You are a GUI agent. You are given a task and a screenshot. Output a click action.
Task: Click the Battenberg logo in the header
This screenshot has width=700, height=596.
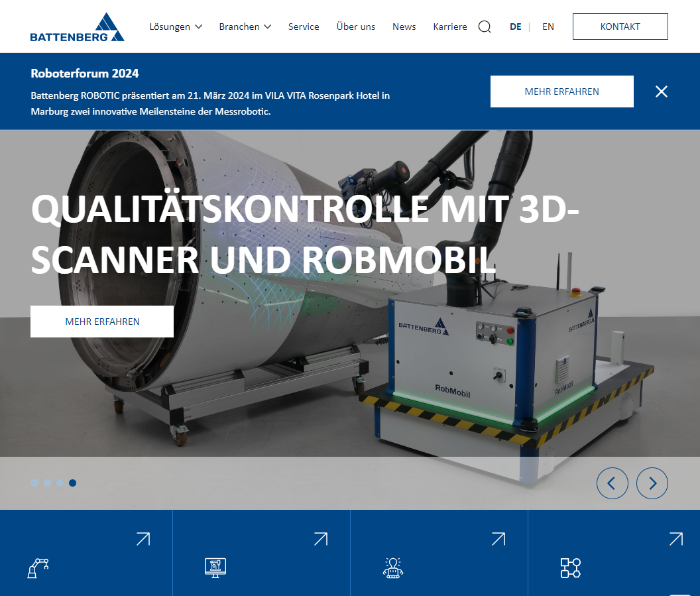click(77, 27)
